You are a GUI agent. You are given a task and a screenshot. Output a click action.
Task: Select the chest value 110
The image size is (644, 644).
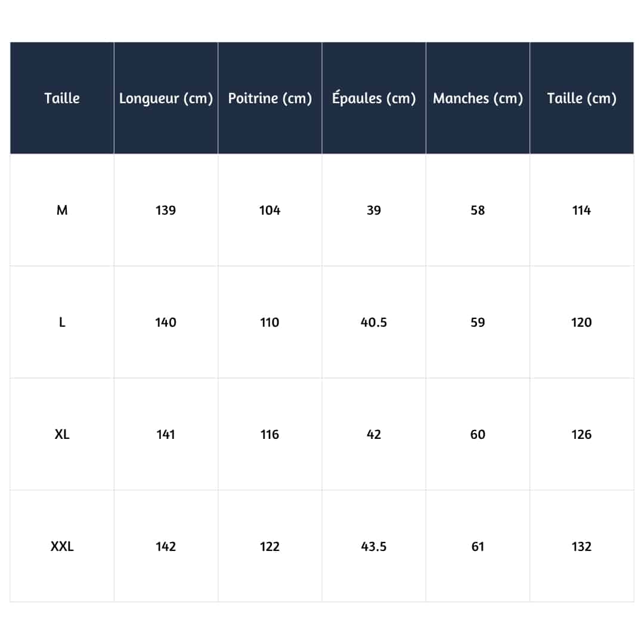click(x=270, y=323)
